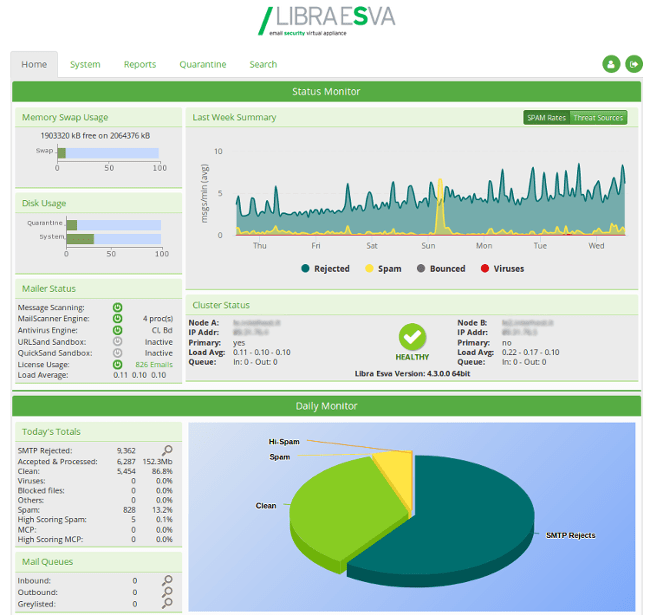Screen dimensions: 650x615
Task: Click the System disk usage bar
Action: [x=114, y=239]
